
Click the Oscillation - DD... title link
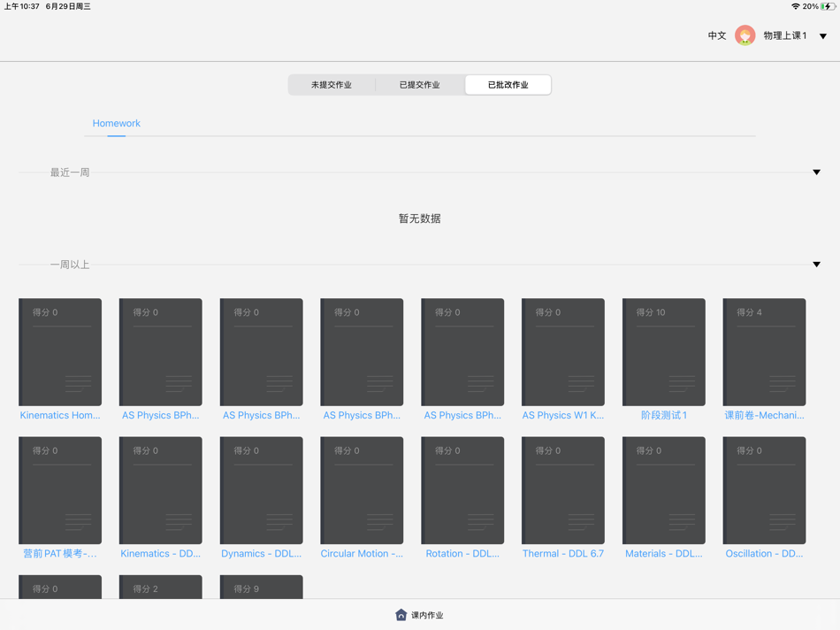coord(765,553)
